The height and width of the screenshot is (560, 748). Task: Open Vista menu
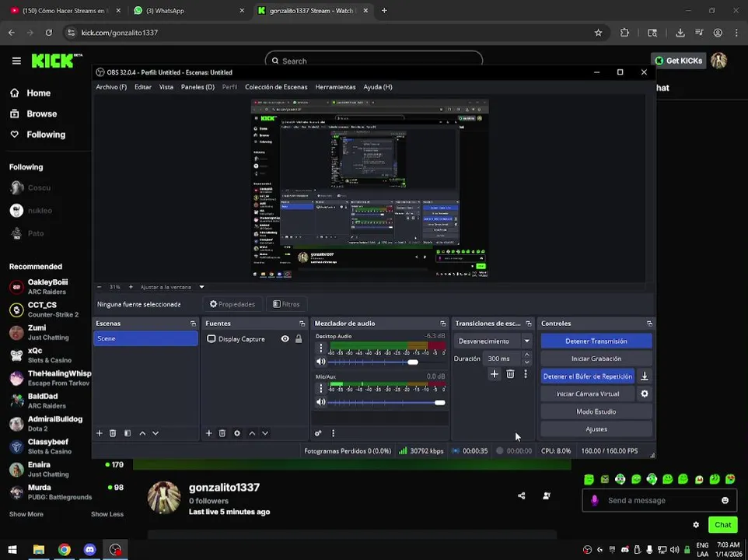point(166,87)
